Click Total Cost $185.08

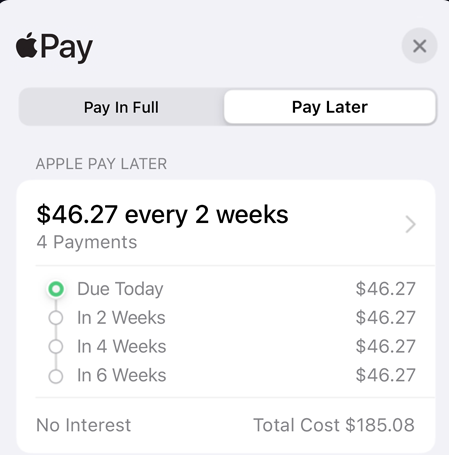coord(334,425)
